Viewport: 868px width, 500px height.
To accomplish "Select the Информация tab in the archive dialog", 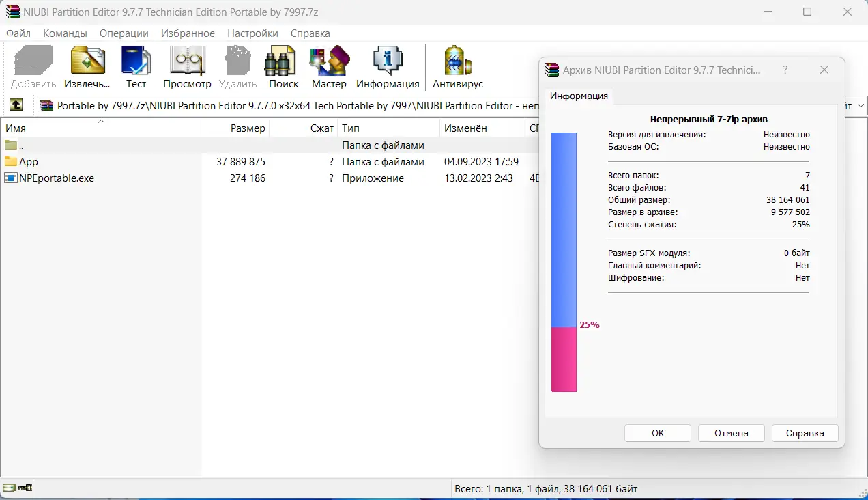I will [x=579, y=96].
